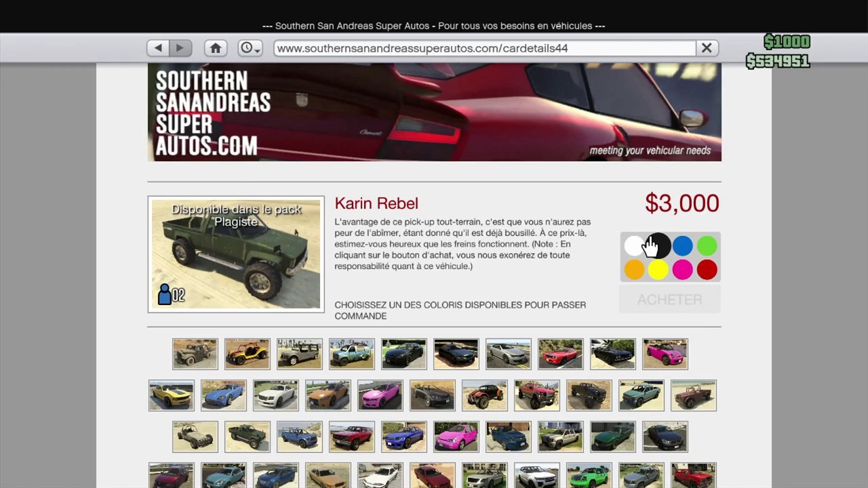Open the beige open-top jeep thumbnail, first row
Screen dimensions: 868x488
(300, 354)
